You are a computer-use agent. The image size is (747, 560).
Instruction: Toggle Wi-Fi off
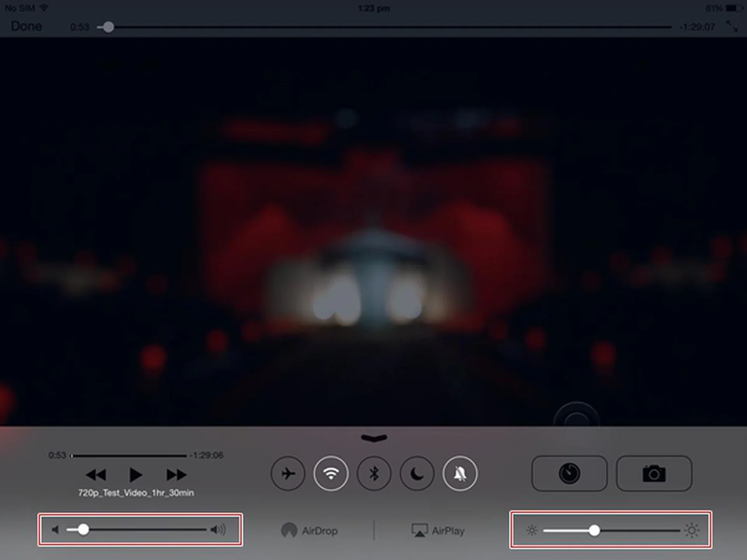pyautogui.click(x=331, y=474)
